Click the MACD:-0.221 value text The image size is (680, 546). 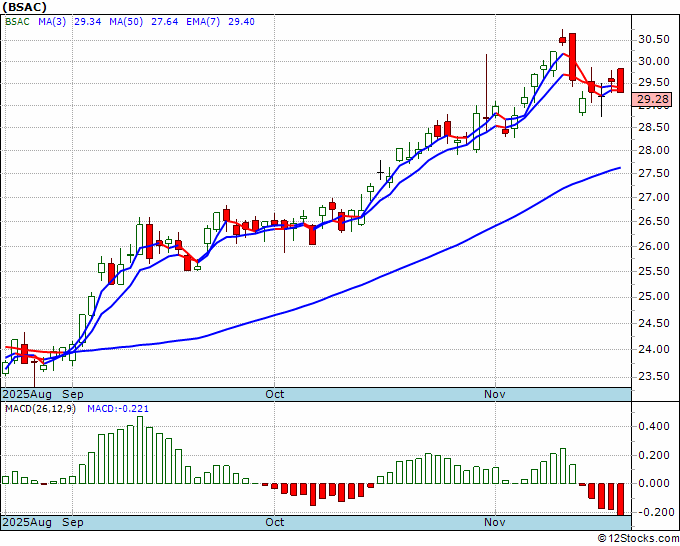click(x=118, y=409)
